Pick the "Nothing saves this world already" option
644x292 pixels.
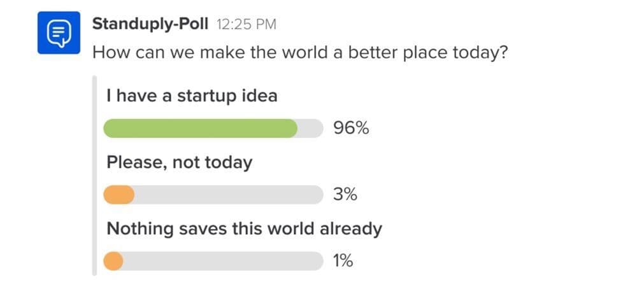(244, 228)
